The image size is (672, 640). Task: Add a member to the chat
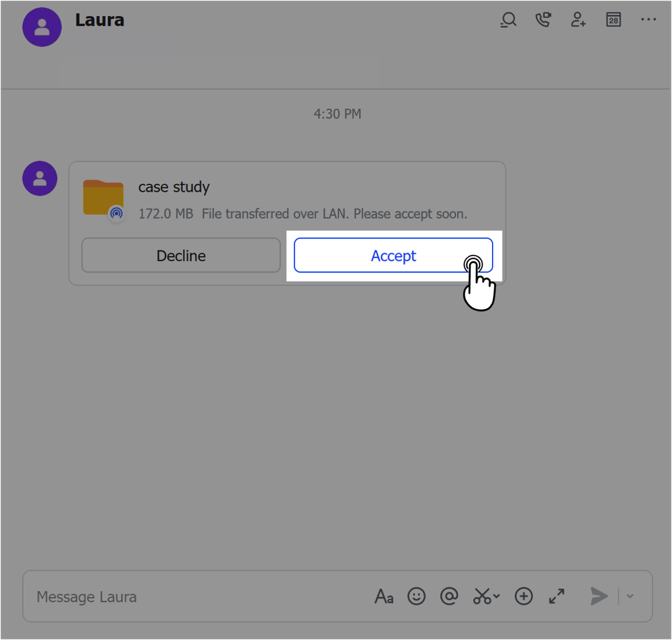[578, 20]
